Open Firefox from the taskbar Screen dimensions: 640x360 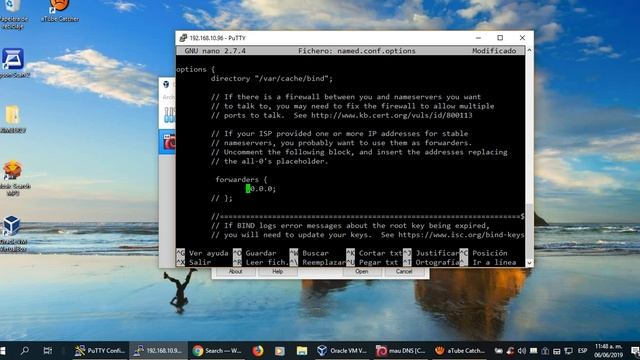click(258, 351)
